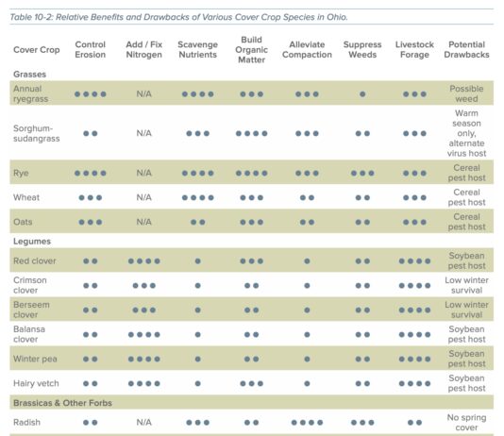504x436 pixels.
Task: Click the 'Livestock Forage' column header
Action: pos(414,49)
